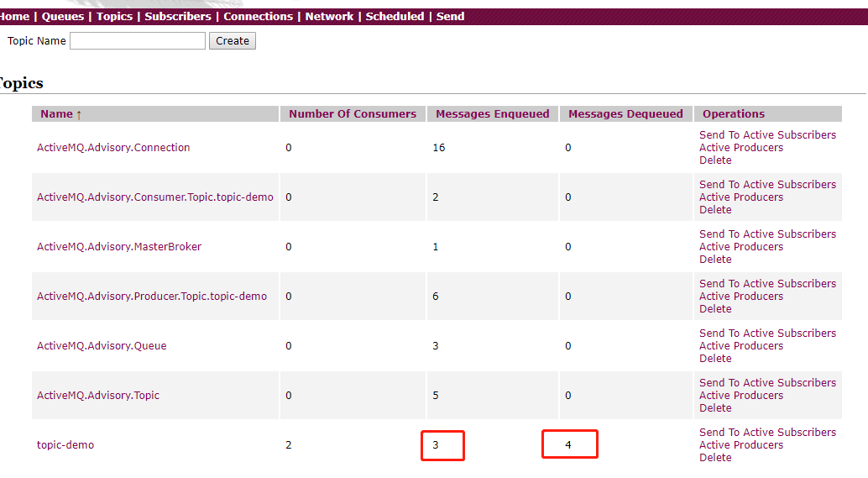Select enqueued value 16 in Advisory.Connection row
This screenshot has width=868, height=478.
pyautogui.click(x=438, y=148)
